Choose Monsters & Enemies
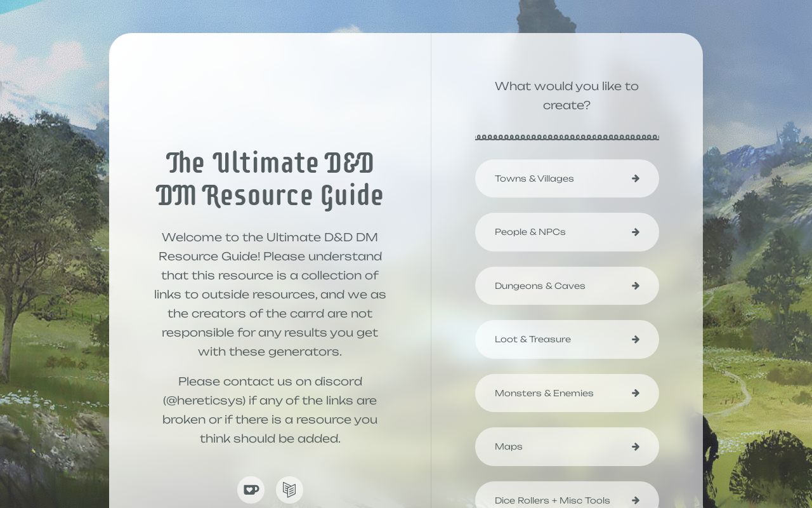The height and width of the screenshot is (508, 812). [567, 393]
